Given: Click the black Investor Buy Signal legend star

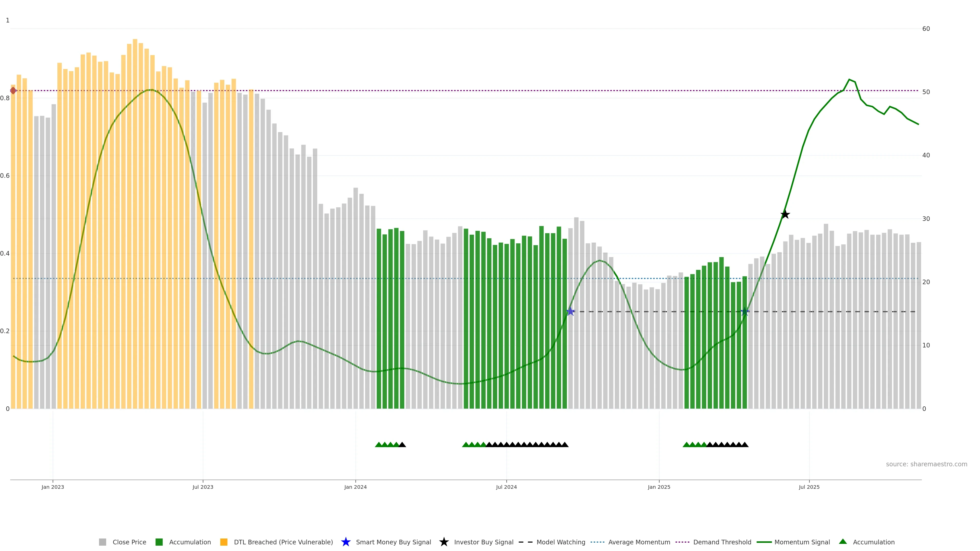Looking at the screenshot, I should tap(444, 542).
